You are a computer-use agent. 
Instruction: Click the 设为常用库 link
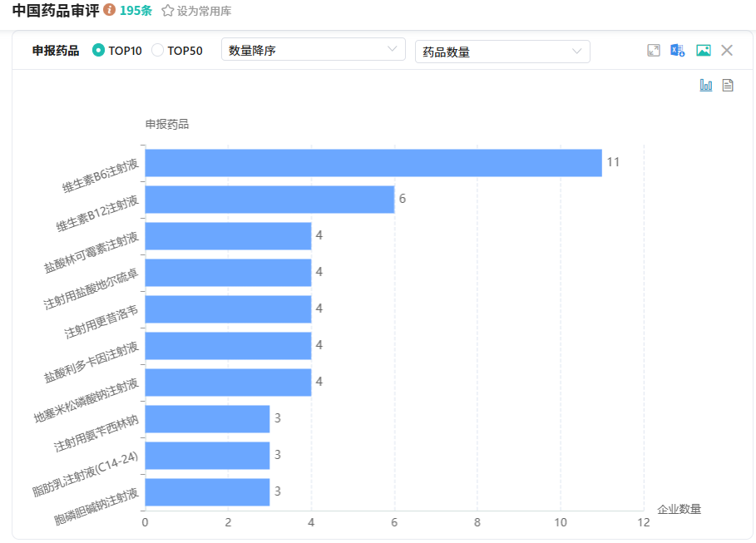coord(204,12)
